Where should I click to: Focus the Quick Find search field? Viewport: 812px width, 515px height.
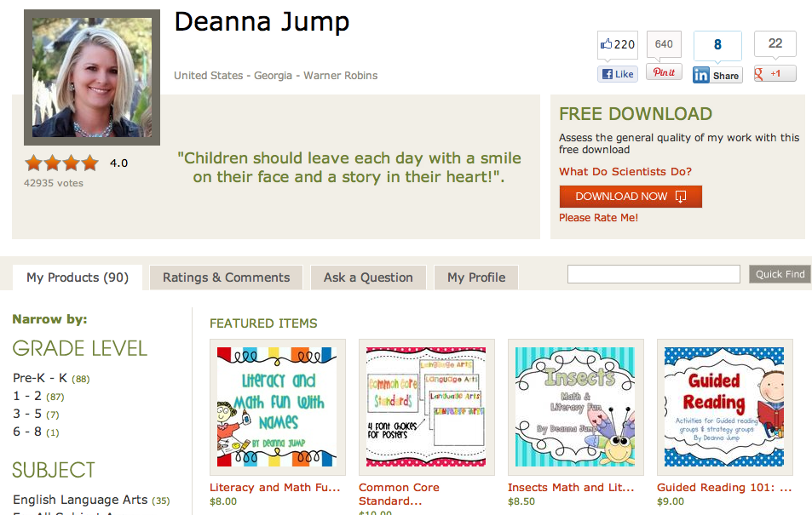coord(654,274)
